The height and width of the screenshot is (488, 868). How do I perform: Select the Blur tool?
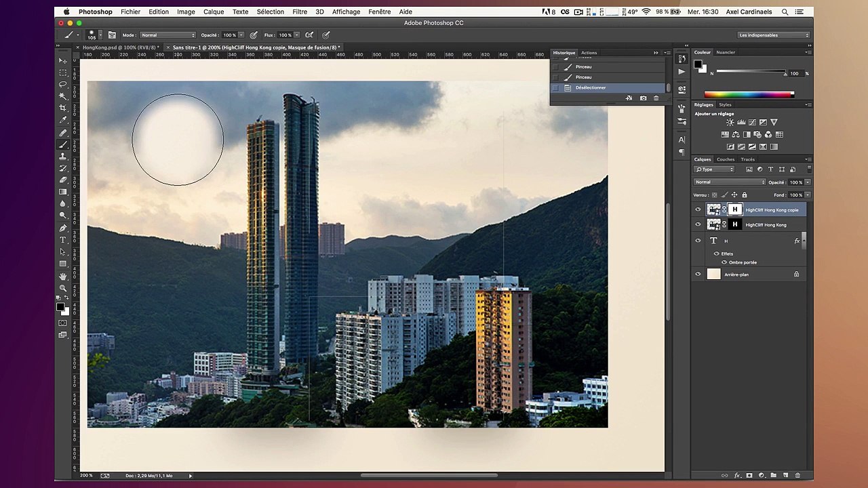63,203
